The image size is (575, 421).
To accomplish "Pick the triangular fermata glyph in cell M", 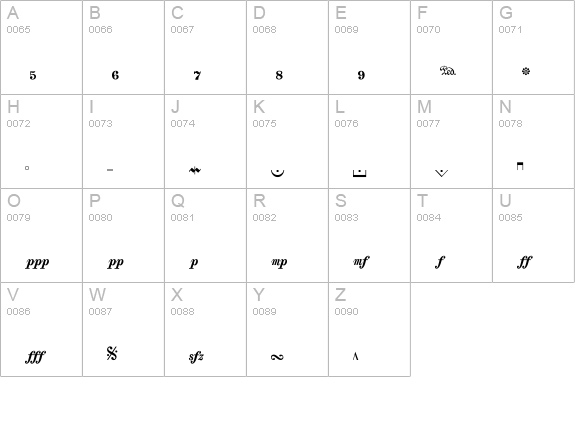I will (442, 173).
